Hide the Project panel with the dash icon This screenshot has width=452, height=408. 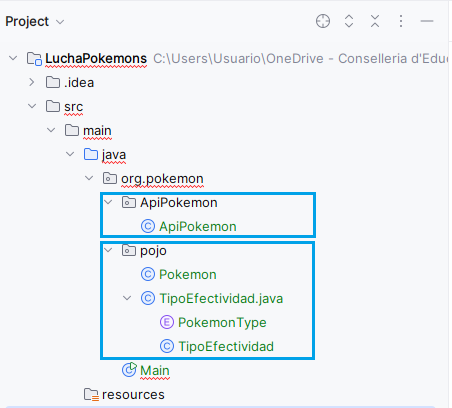(427, 21)
